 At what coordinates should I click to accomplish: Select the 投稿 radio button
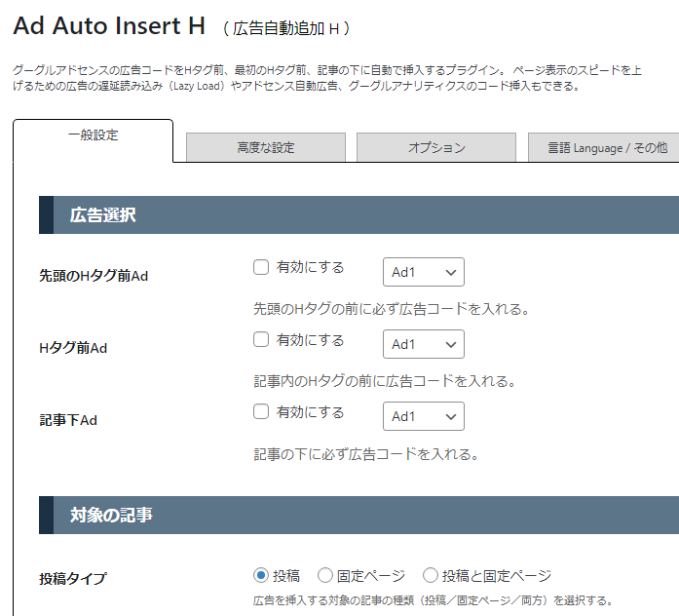click(261, 576)
